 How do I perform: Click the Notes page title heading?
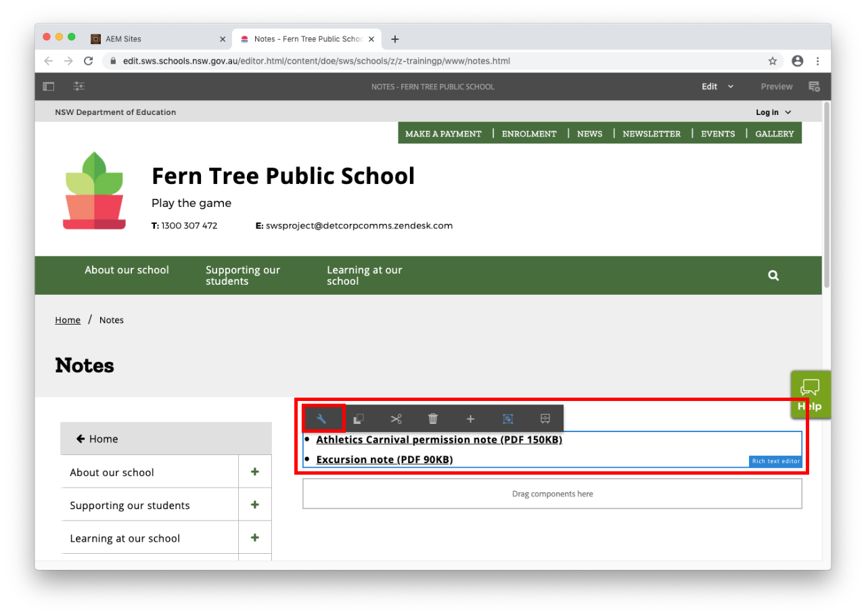[x=85, y=365]
